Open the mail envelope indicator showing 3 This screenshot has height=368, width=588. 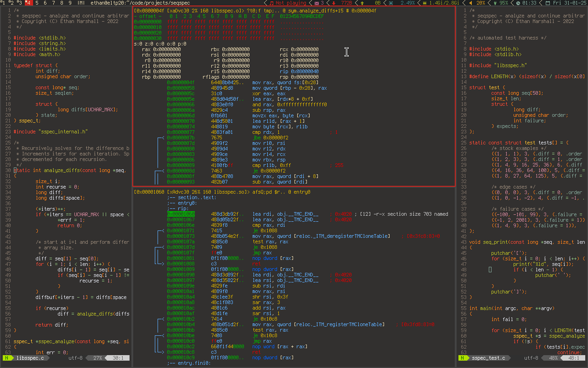[317, 3]
